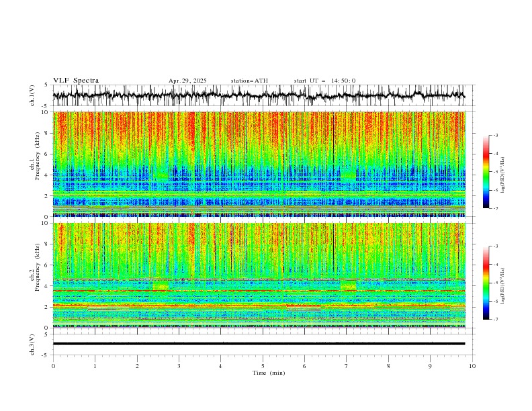Click the ch.3 waveform trace panel

(x=264, y=345)
